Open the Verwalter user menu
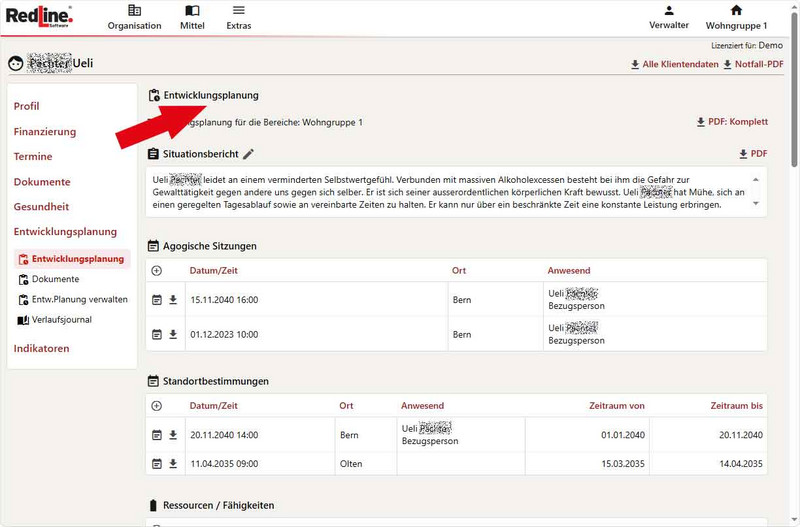The height and width of the screenshot is (527, 800). pyautogui.click(x=669, y=18)
